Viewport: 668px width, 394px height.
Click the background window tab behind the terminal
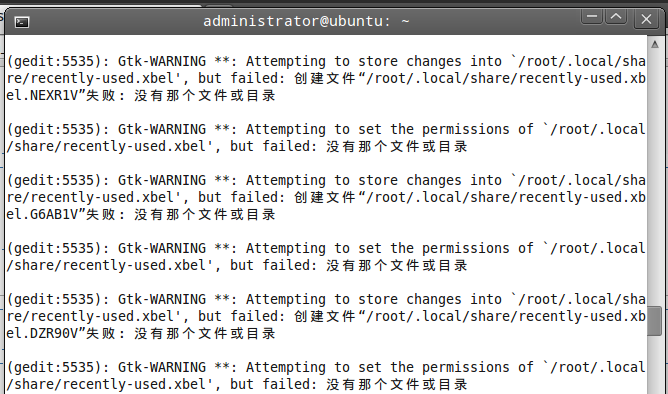point(219,6)
